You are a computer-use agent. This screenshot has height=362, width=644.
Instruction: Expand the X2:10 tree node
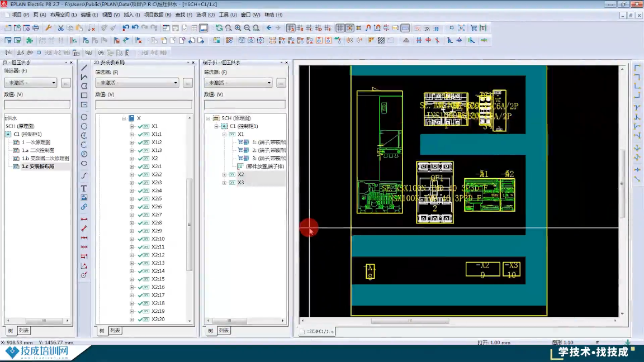(x=132, y=239)
